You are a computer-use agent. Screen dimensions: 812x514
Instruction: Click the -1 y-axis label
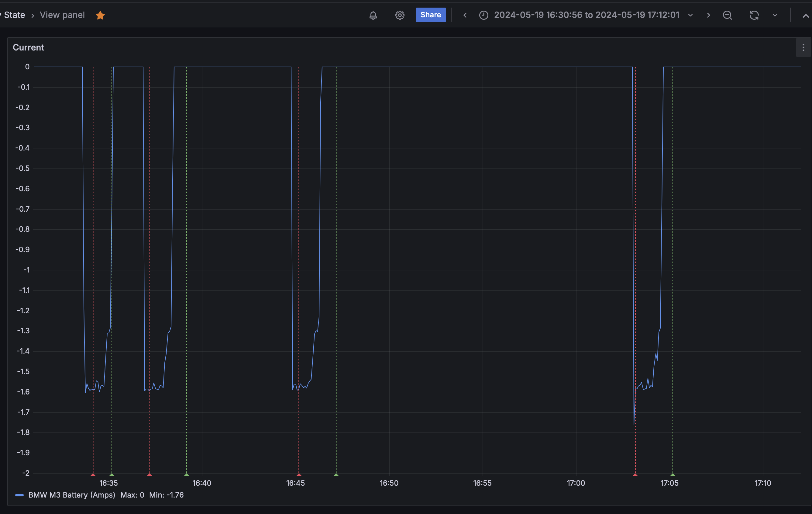pyautogui.click(x=27, y=270)
